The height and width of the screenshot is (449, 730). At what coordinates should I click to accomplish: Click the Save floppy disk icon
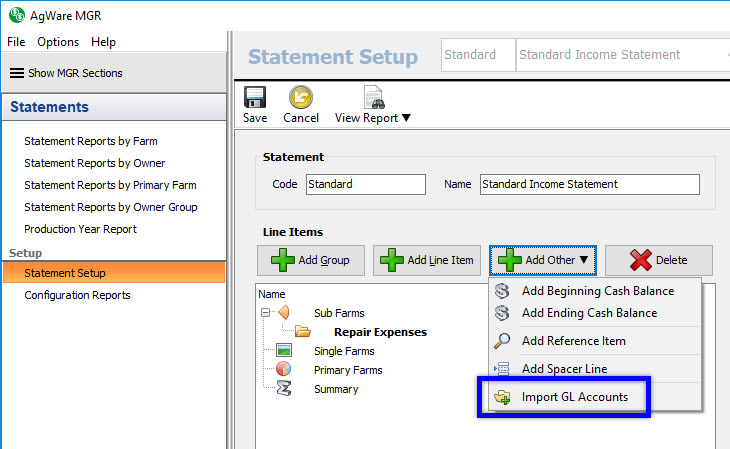click(255, 98)
